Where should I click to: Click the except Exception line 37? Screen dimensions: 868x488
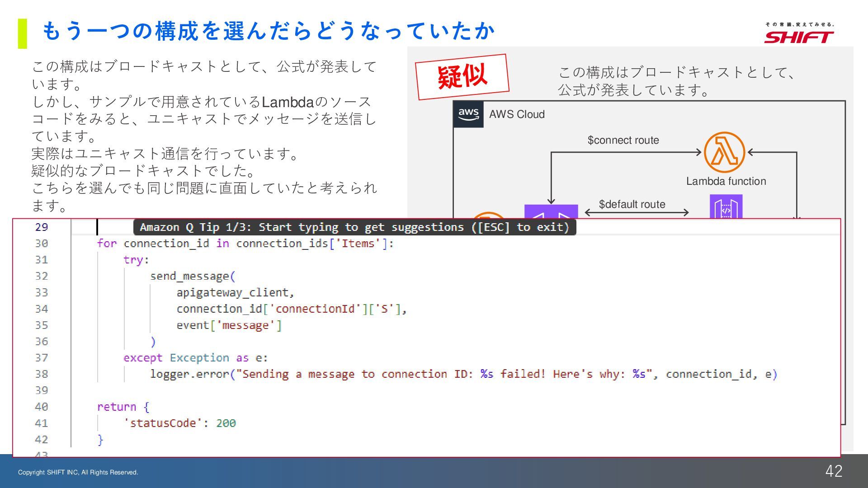tap(195, 358)
